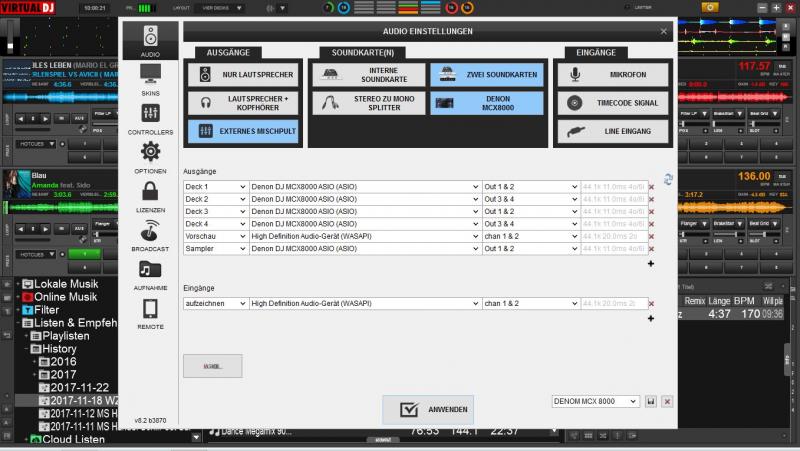The image size is (800, 451).
Task: Save the DENOM MCX 8000 audio profile
Action: 651,402
